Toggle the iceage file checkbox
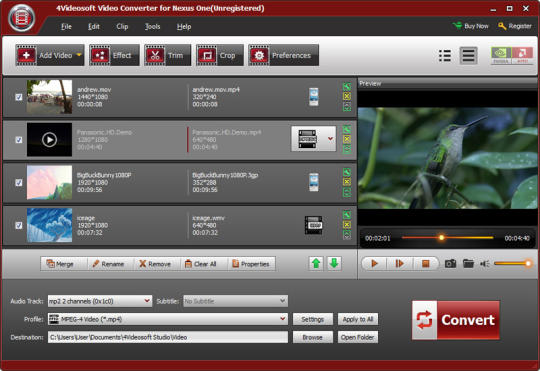The height and width of the screenshot is (371, 540). click(x=19, y=225)
